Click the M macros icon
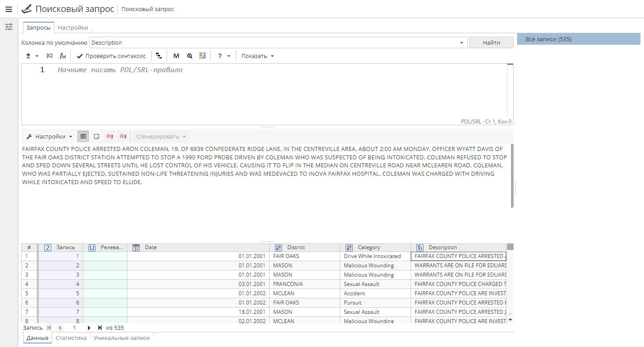644x347 pixels. point(176,56)
